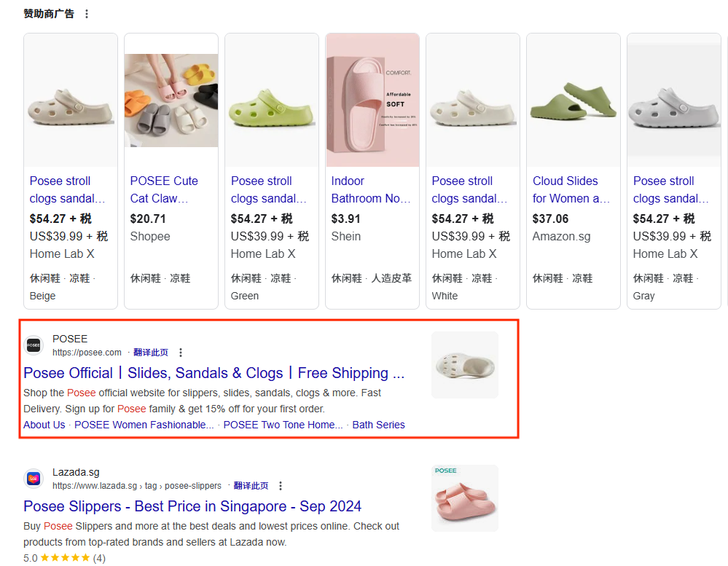
Task: Open the Posee Slippers Best Price in Singapore result
Action: point(192,506)
